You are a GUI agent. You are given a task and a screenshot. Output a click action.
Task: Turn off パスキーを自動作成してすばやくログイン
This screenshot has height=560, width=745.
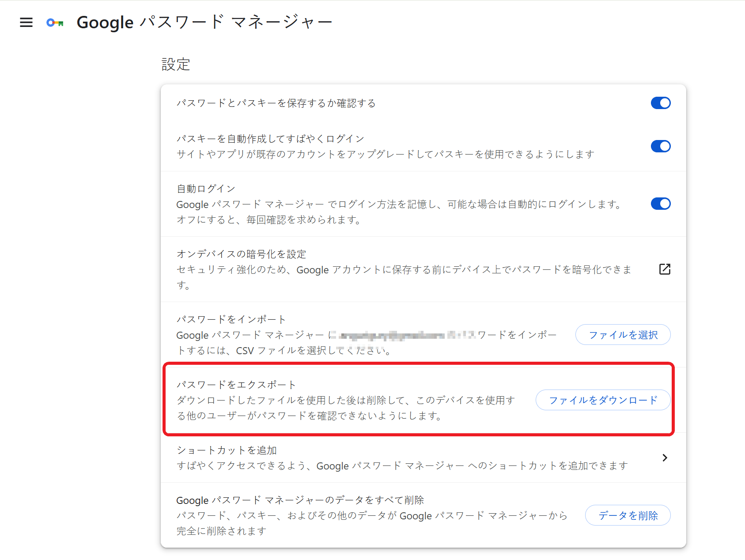click(660, 146)
